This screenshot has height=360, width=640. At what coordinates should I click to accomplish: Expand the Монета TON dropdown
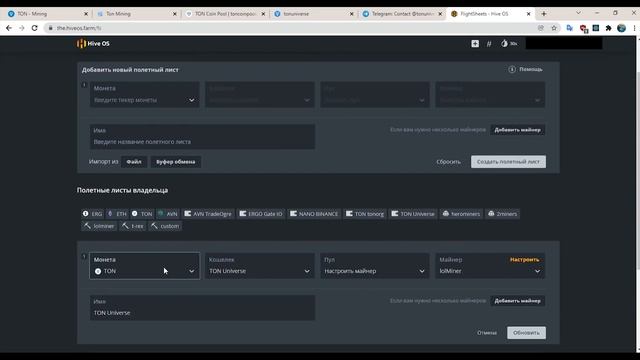click(x=145, y=266)
